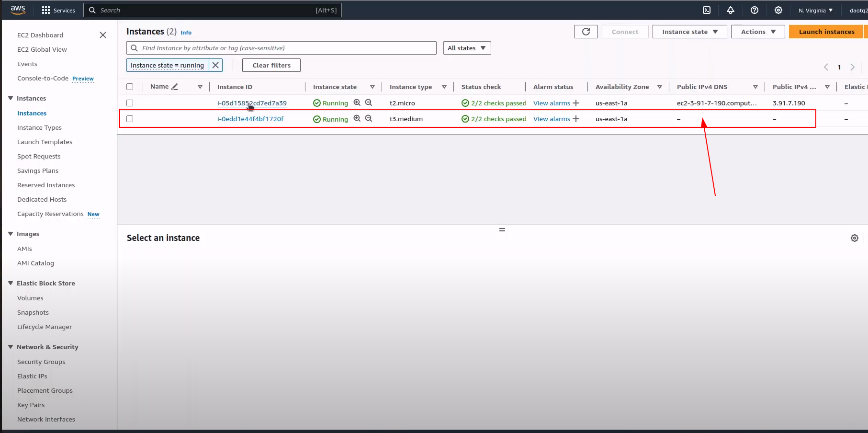Collapse the Images sidebar section
This screenshot has height=433, width=868.
11,234
